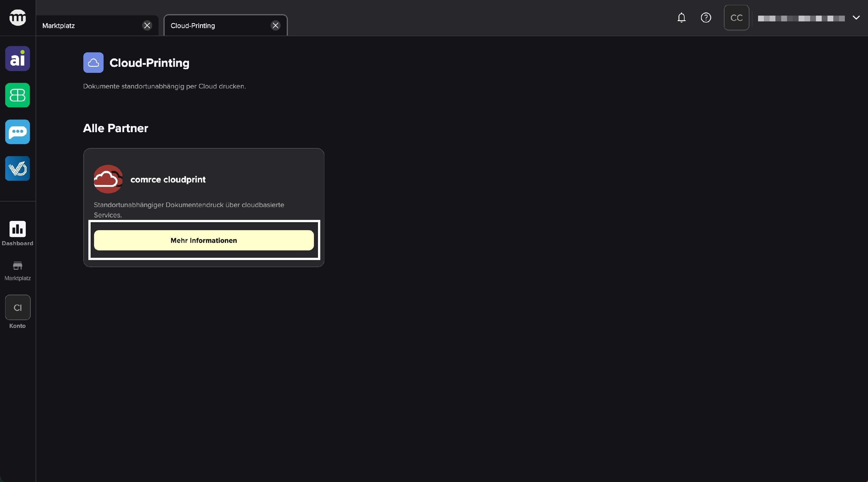
Task: Click the comrce cloudprint title
Action: click(168, 180)
